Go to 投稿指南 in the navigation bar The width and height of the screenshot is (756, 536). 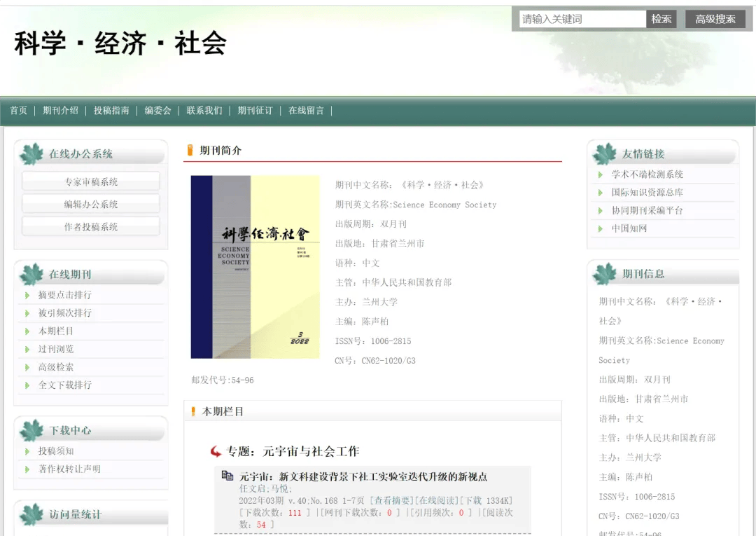pos(111,111)
